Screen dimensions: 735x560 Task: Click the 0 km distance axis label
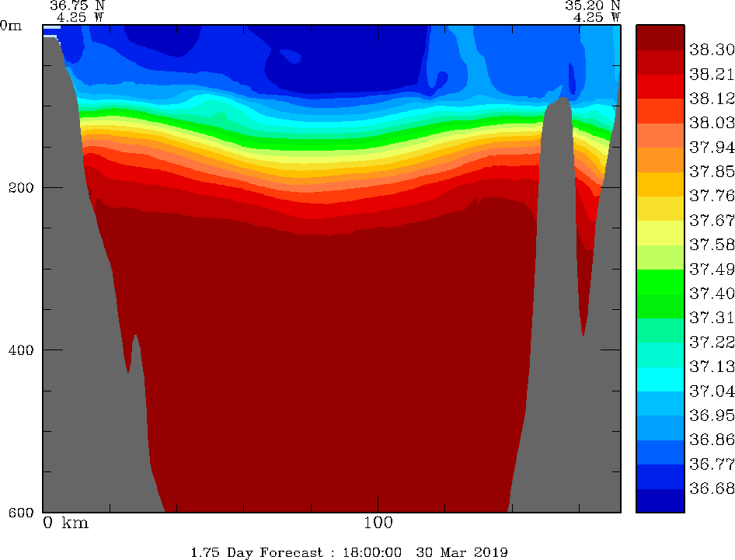tap(66, 523)
